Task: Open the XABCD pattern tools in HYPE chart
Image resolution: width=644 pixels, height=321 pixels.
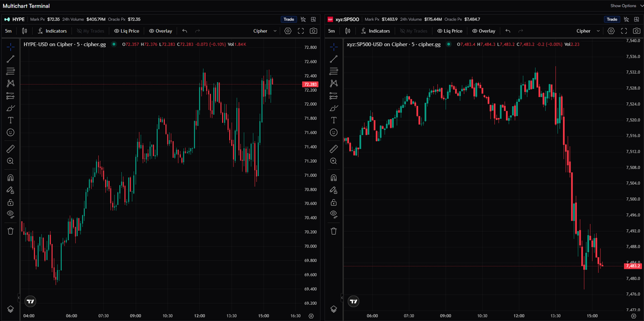Action: [x=10, y=83]
